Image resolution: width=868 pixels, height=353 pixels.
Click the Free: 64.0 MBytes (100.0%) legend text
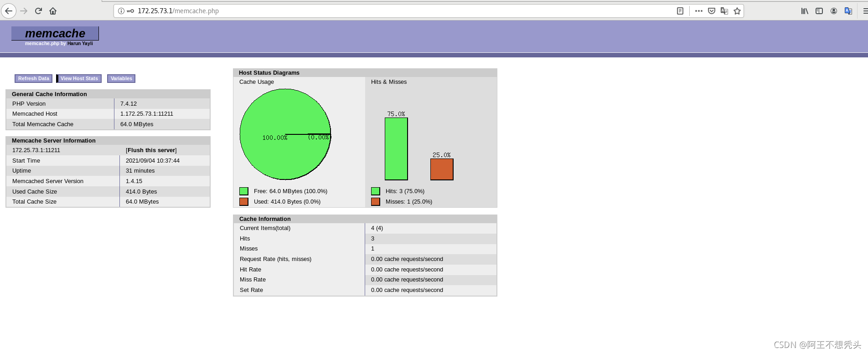[290, 191]
